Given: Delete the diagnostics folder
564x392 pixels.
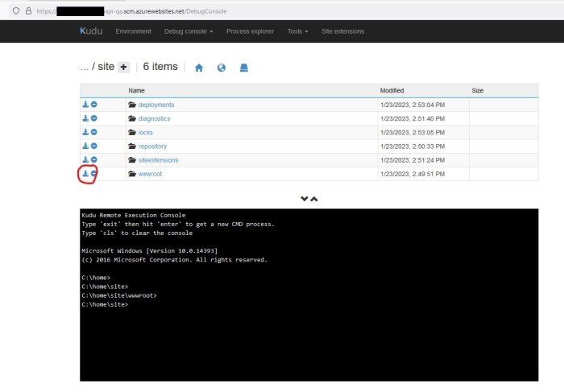Looking at the screenshot, I should [94, 118].
